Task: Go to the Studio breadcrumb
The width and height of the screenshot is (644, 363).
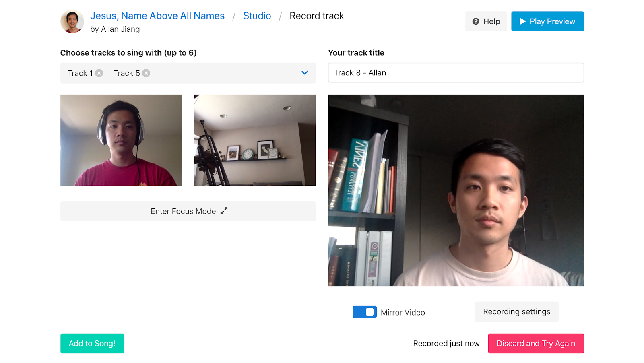Action: (257, 16)
